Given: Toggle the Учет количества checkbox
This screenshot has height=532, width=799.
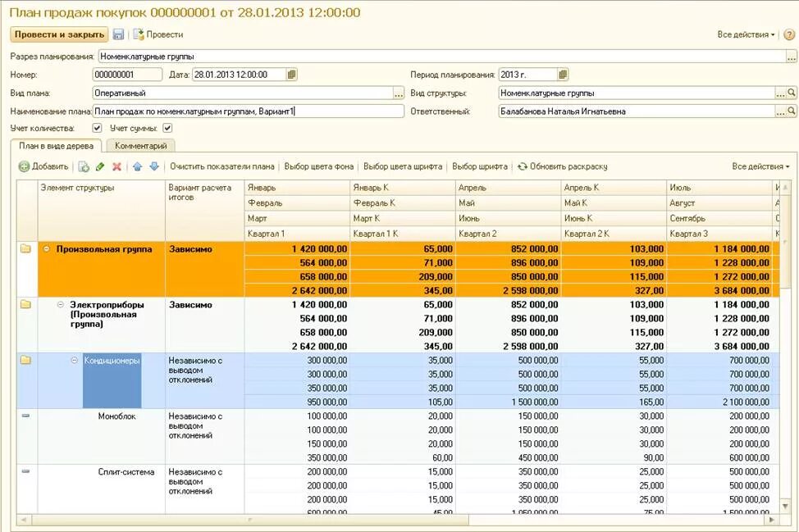Looking at the screenshot, I should [97, 128].
